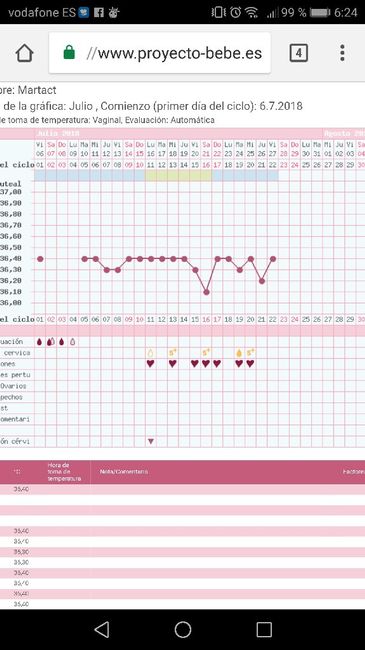Select the heart icon on cycle day 15
The image size is (365, 650).
point(195,364)
